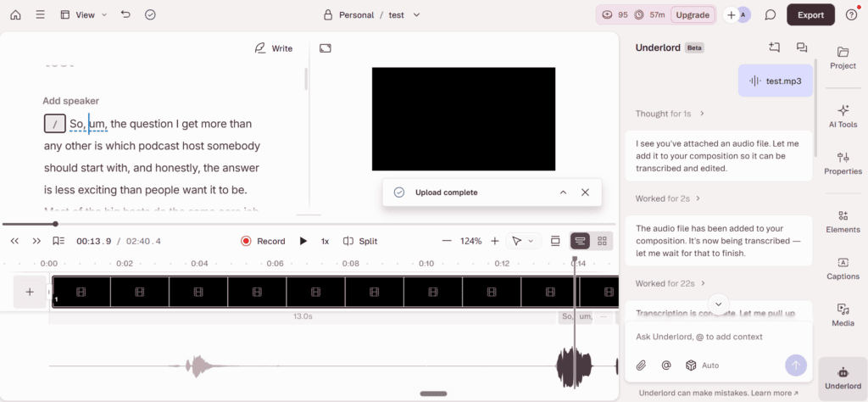Zoom in the timeline with plus
868x402 pixels.
pos(495,241)
